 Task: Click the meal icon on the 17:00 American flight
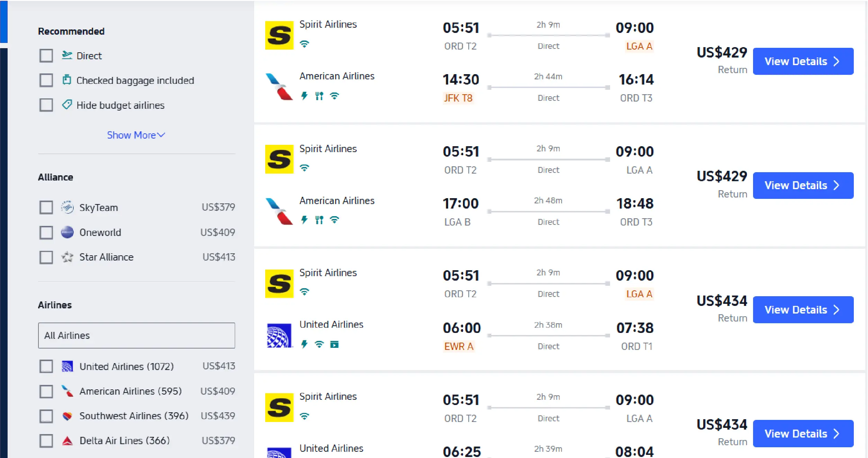(x=319, y=220)
